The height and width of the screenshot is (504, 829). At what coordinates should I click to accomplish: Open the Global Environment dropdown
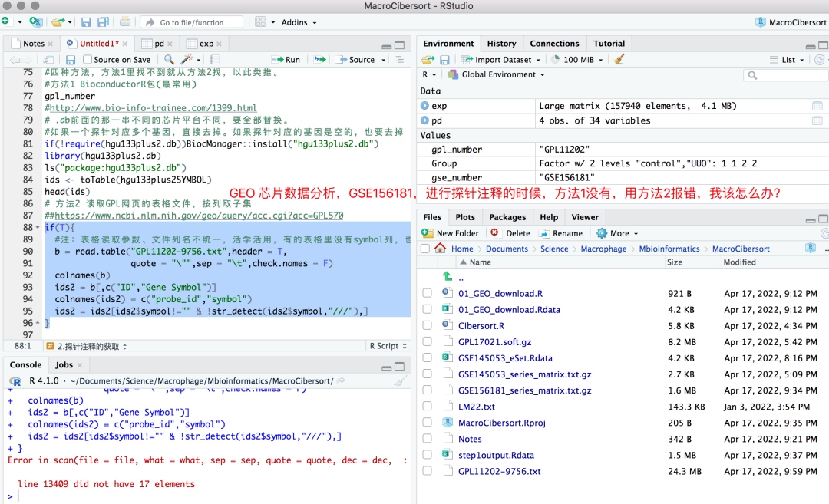pyautogui.click(x=496, y=74)
